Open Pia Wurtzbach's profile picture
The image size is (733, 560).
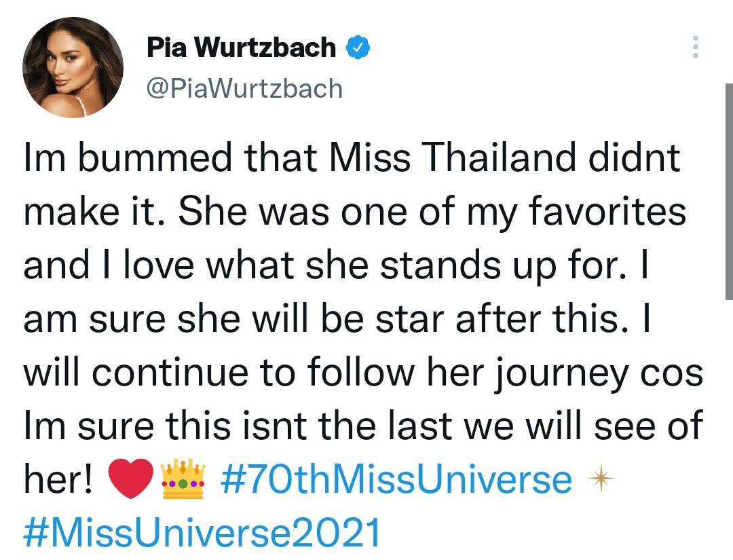pyautogui.click(x=73, y=74)
